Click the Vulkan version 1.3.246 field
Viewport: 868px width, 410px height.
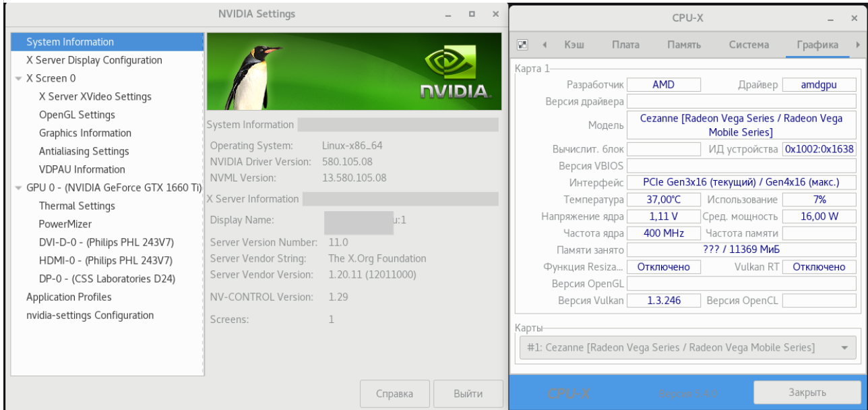(664, 301)
